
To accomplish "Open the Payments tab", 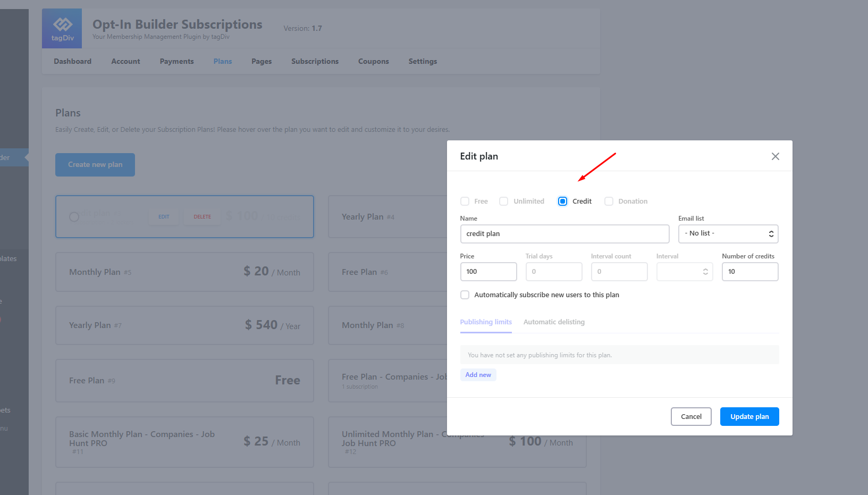I will pyautogui.click(x=177, y=62).
